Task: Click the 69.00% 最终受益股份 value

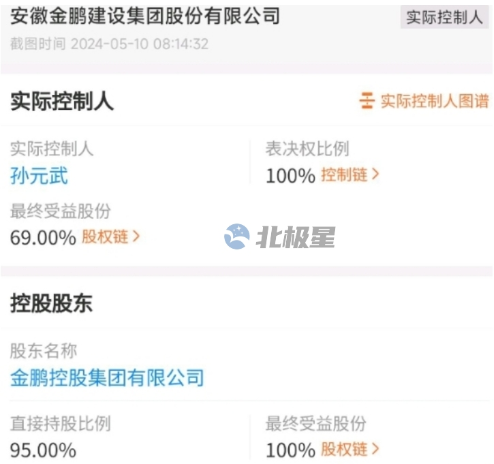Action: pos(43,238)
